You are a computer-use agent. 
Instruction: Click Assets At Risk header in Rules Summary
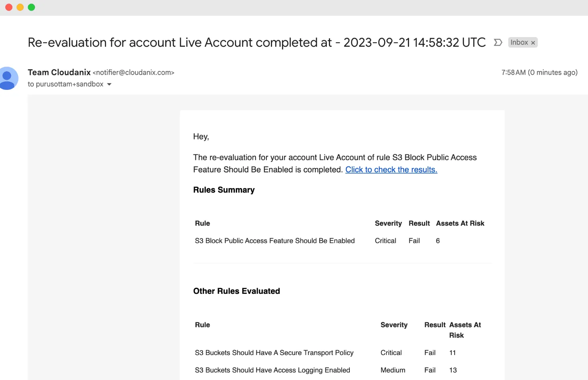pos(460,223)
